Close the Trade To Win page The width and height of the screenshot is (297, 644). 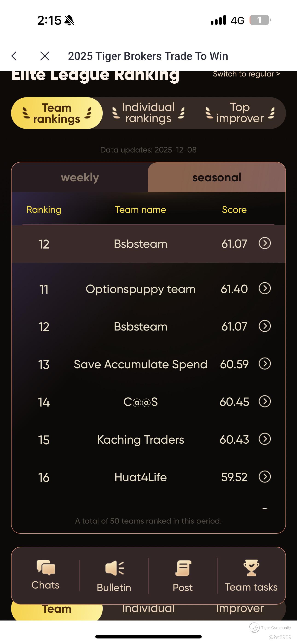(x=45, y=56)
